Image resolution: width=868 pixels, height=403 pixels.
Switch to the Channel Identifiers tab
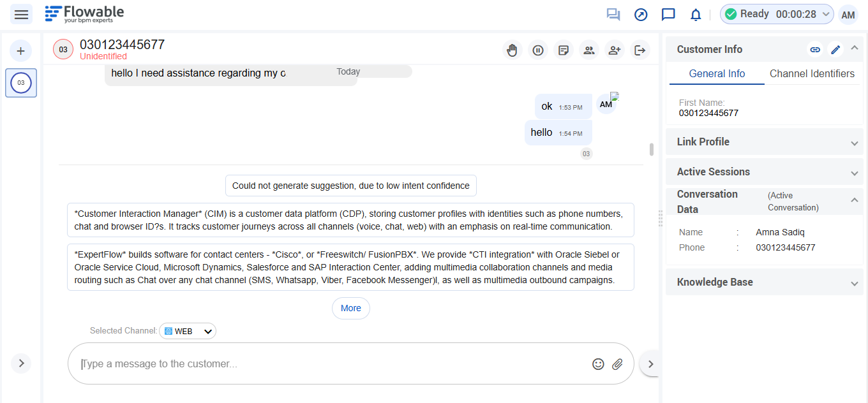[812, 73]
